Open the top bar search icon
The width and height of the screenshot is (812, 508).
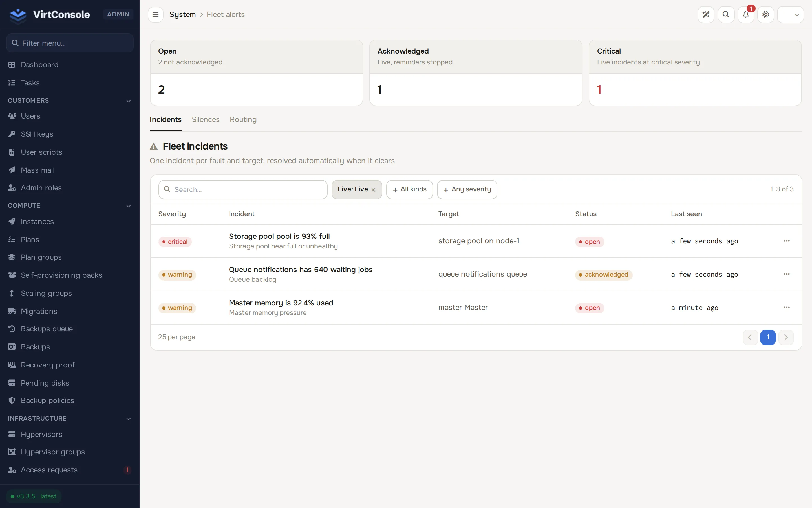[x=726, y=14]
